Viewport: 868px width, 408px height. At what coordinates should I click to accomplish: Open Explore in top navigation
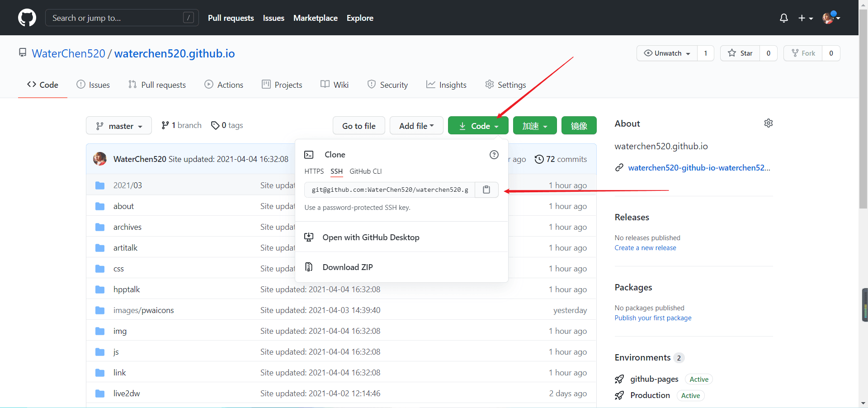(x=360, y=18)
